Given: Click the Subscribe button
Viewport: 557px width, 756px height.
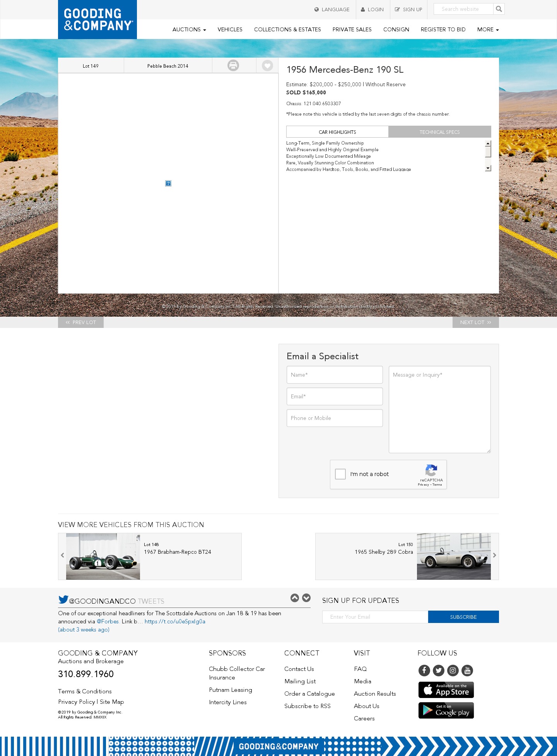Looking at the screenshot, I should 463,617.
